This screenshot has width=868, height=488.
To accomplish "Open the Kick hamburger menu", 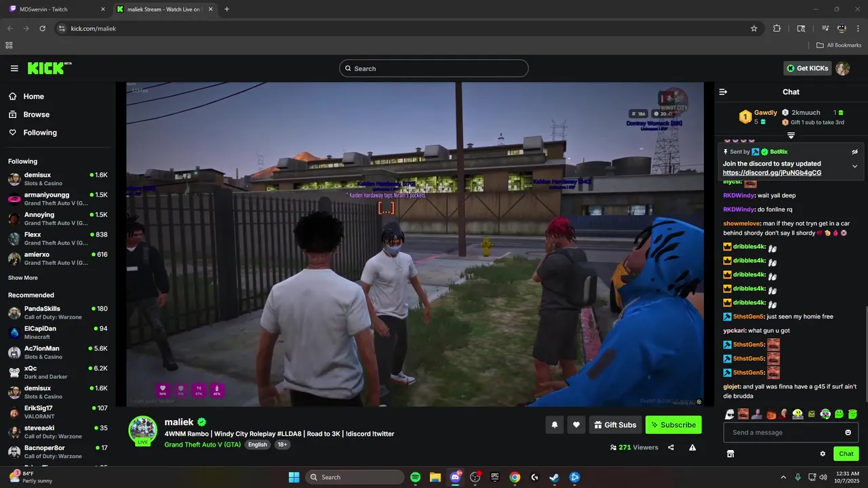I will [x=14, y=68].
